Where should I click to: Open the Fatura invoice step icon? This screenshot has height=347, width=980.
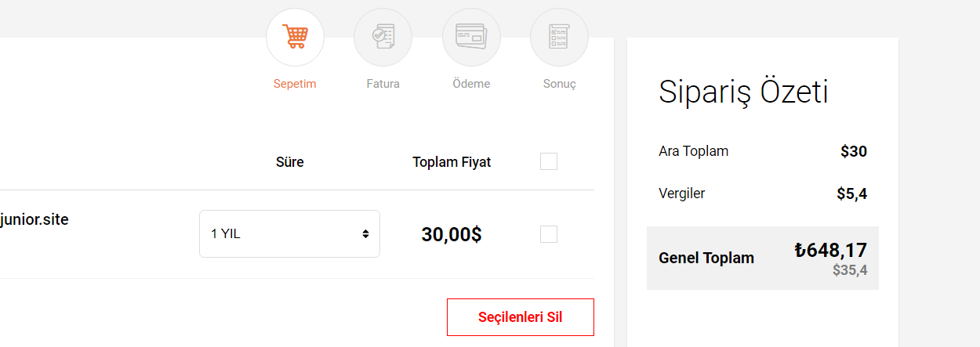pos(383,37)
